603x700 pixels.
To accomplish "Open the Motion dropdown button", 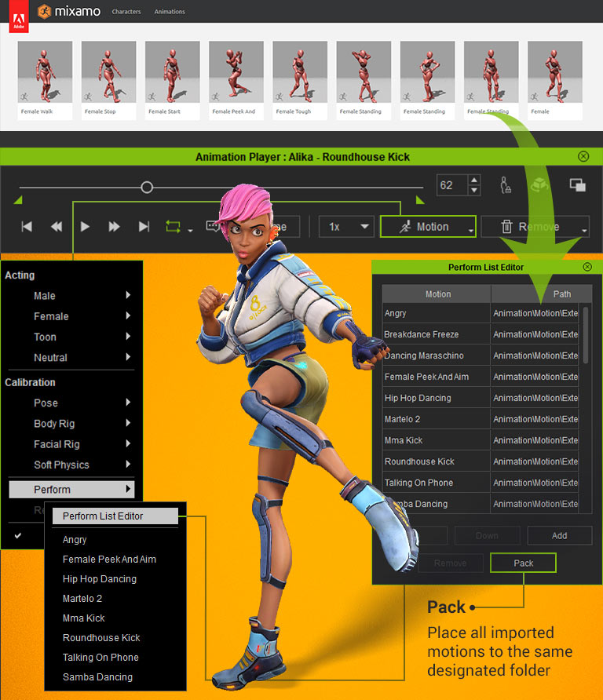I will coord(428,227).
